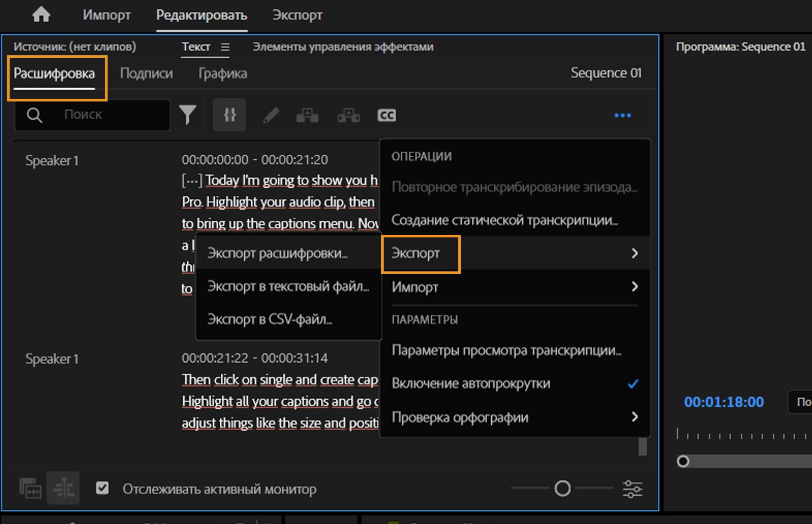
Task: Open the three-dot more options menu
Action: point(623,116)
